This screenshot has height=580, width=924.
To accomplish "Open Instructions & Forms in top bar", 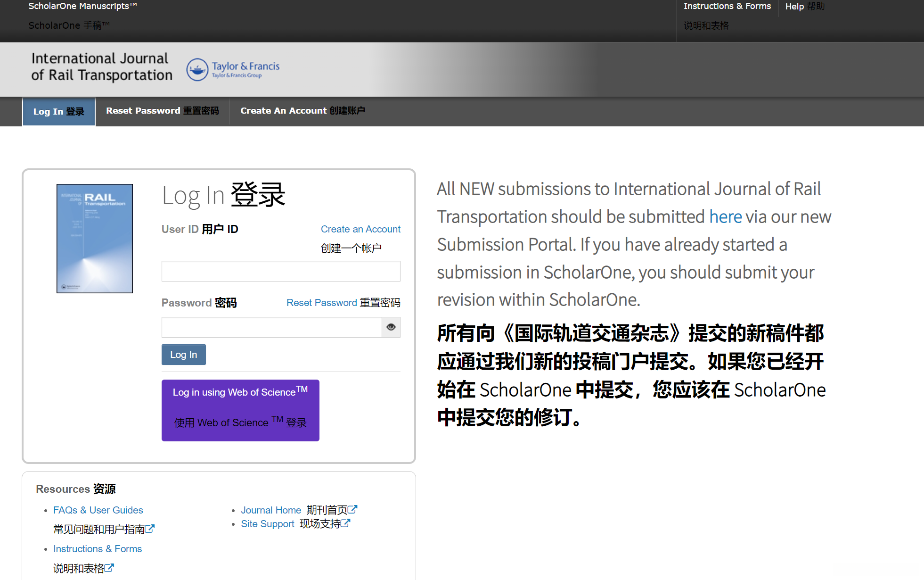I will pos(727,6).
